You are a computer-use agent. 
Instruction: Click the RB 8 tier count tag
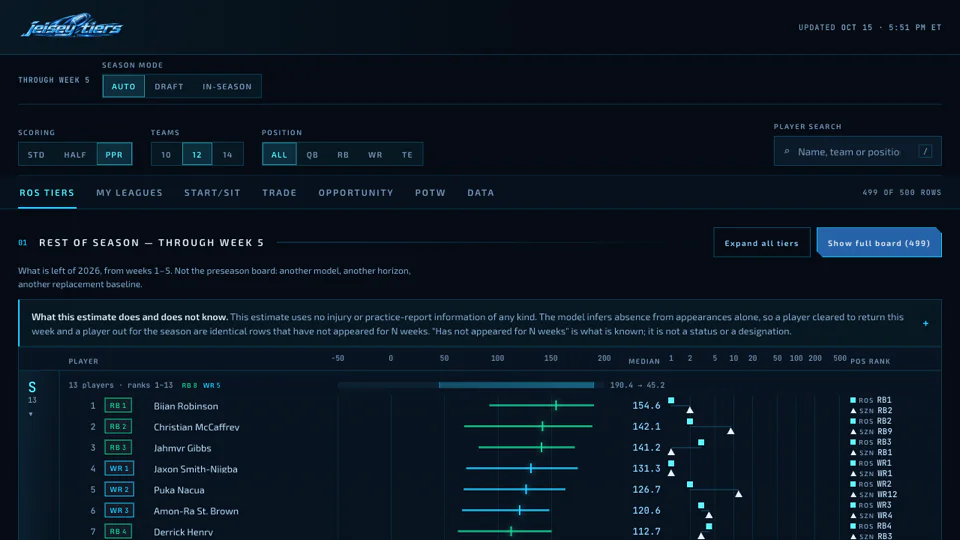click(189, 385)
